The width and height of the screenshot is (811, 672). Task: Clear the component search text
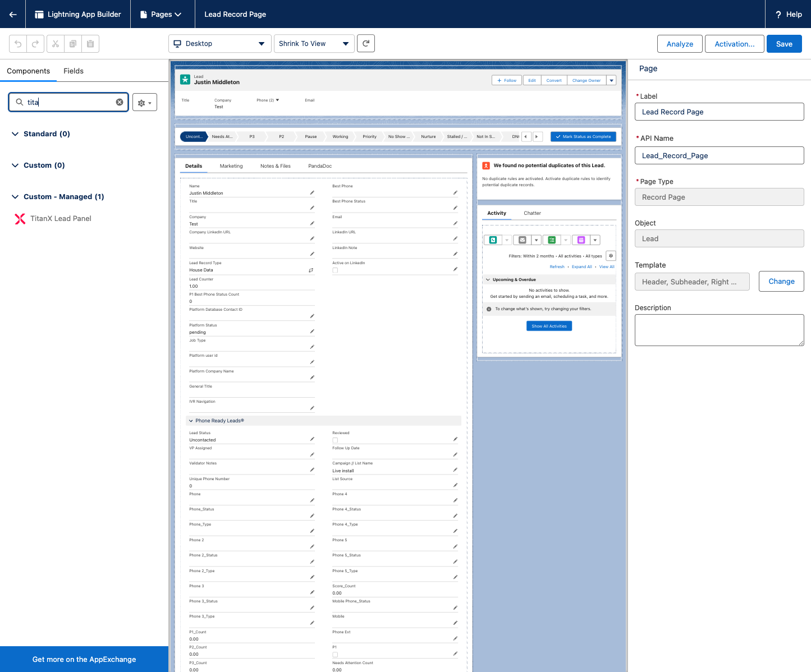click(x=120, y=102)
